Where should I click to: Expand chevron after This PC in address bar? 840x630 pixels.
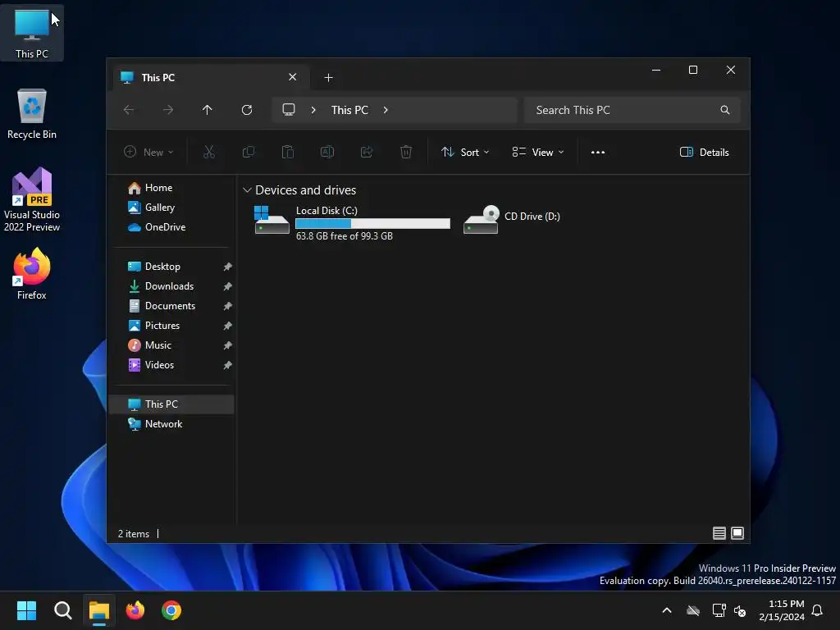(x=386, y=110)
